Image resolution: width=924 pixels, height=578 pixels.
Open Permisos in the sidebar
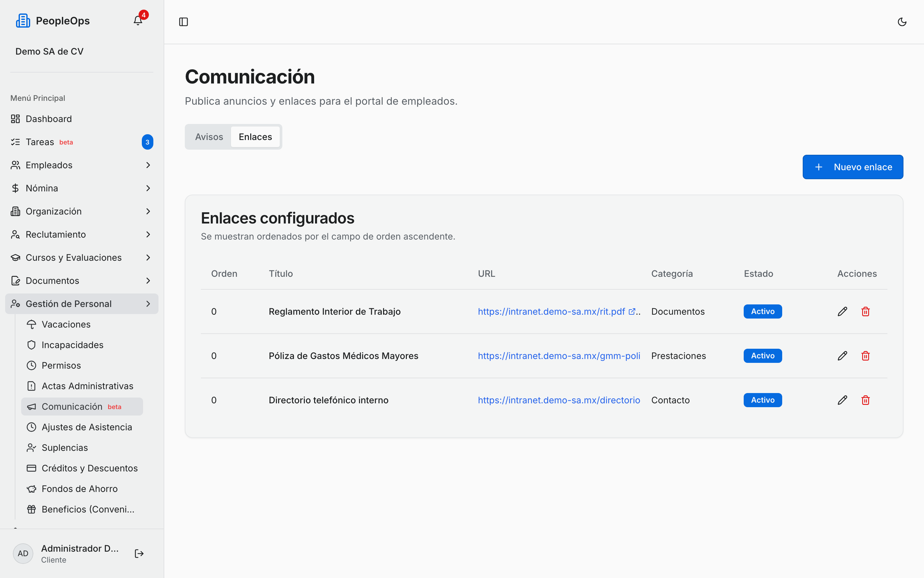coord(82,365)
